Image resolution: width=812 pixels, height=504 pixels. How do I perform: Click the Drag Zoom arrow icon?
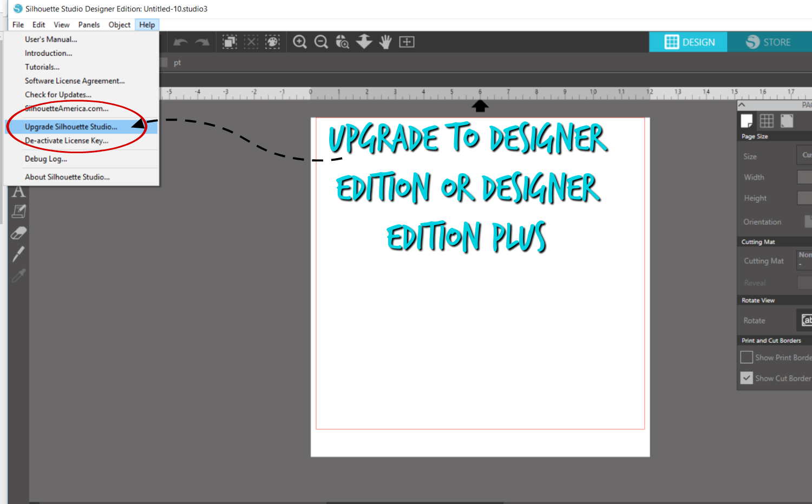pyautogui.click(x=364, y=42)
